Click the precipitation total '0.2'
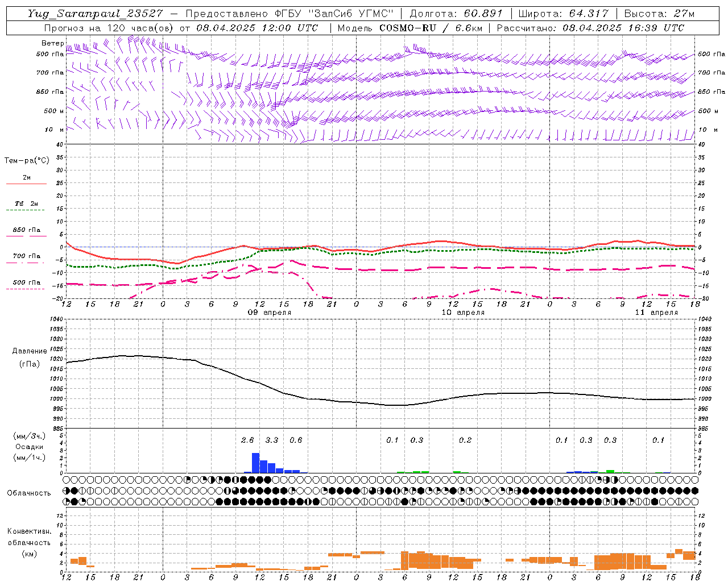This screenshot has width=728, height=582. point(465,440)
